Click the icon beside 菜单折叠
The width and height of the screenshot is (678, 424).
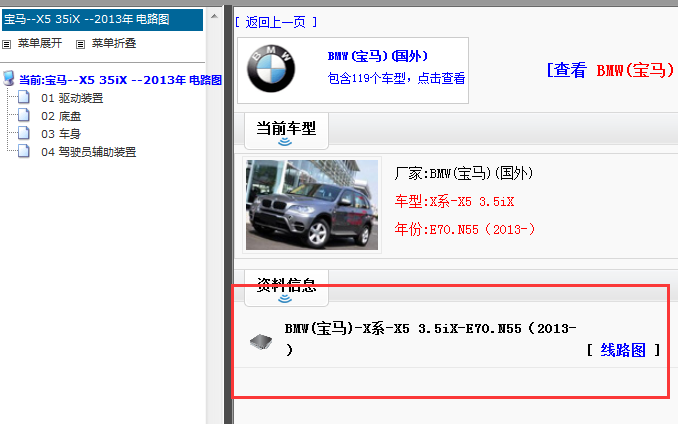(x=80, y=44)
